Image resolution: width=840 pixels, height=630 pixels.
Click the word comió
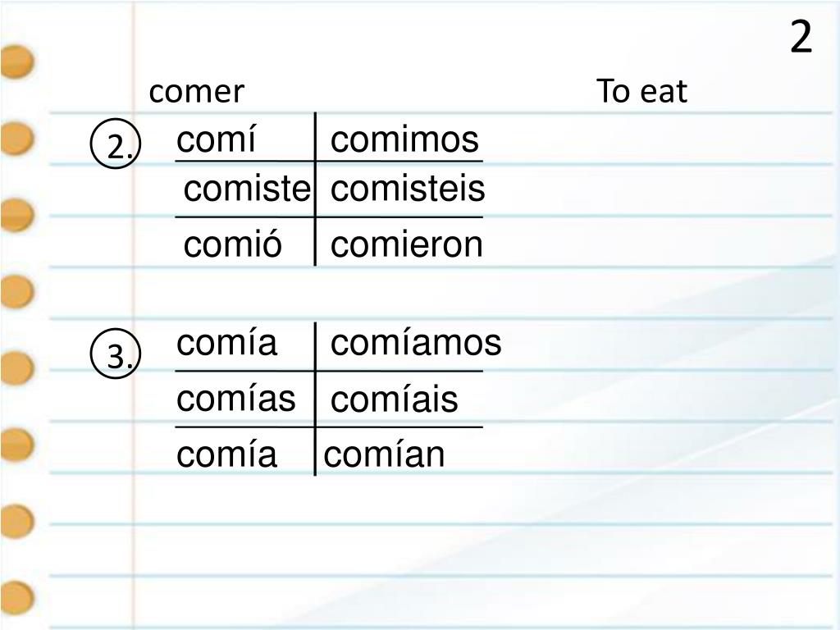click(232, 244)
